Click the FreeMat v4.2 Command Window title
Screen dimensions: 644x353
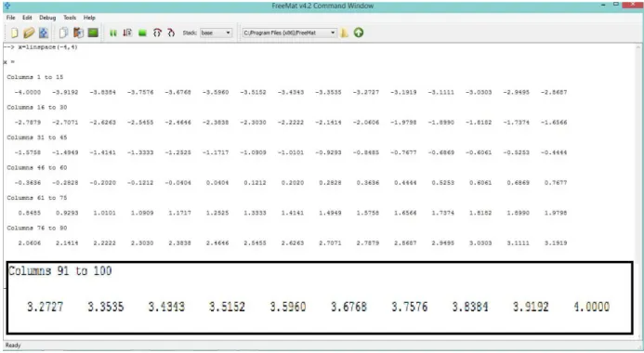(322, 6)
